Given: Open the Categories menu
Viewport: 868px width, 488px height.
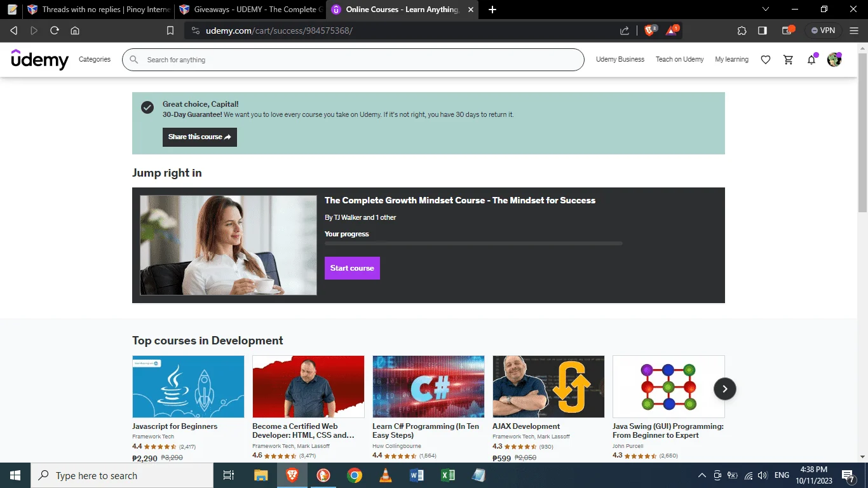Looking at the screenshot, I should pos(95,60).
